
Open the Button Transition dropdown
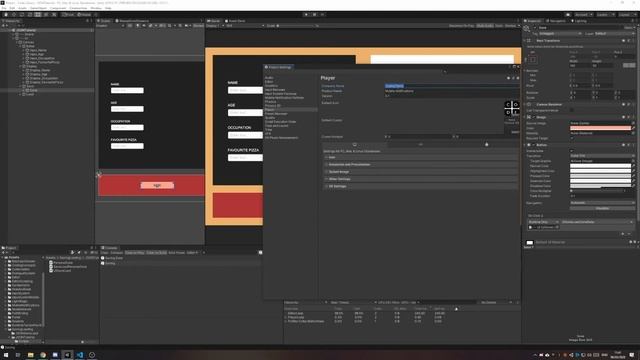pyautogui.click(x=602, y=156)
